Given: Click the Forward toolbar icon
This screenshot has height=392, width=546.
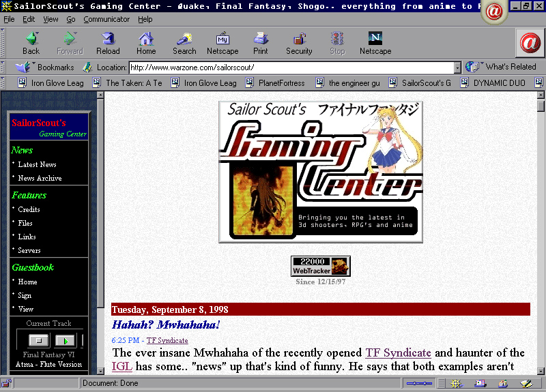Looking at the screenshot, I should [x=70, y=43].
